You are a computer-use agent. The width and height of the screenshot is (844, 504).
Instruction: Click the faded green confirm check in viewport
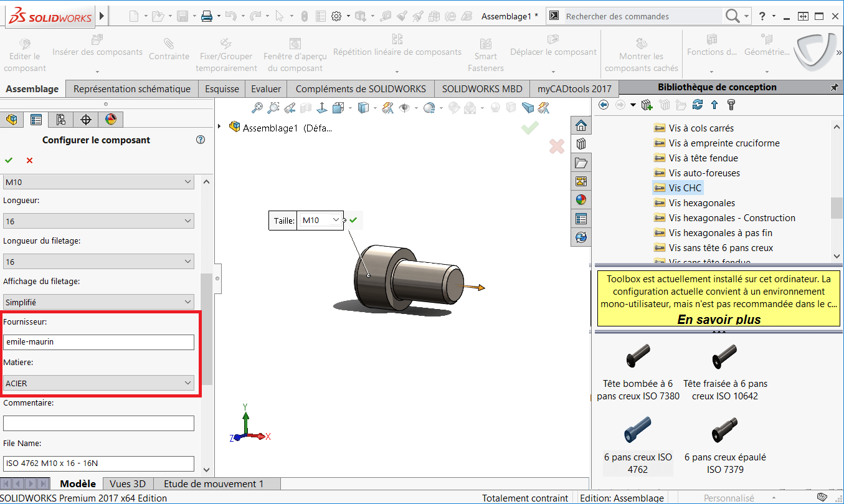click(530, 128)
